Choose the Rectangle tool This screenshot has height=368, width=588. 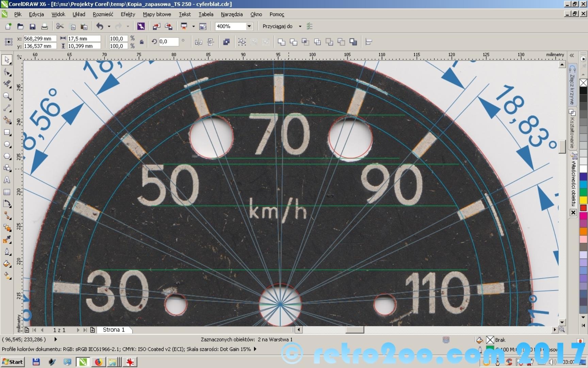7,133
